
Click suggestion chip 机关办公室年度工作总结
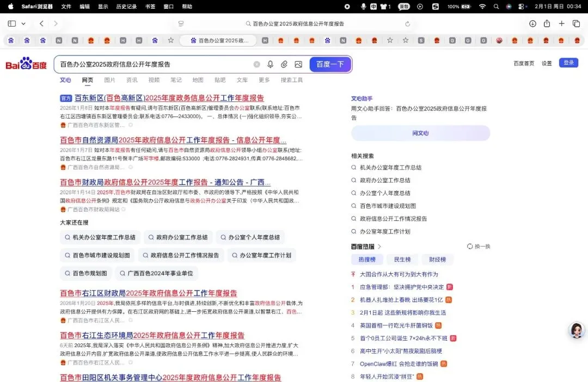pos(100,237)
